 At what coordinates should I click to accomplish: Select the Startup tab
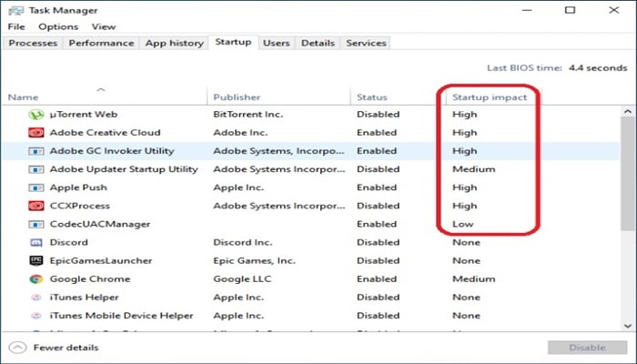click(x=233, y=42)
